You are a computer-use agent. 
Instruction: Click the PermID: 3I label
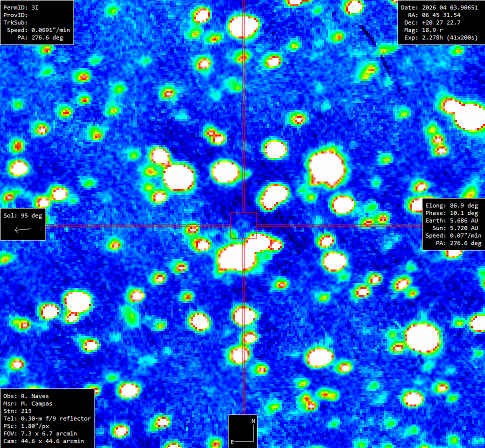[x=21, y=7]
